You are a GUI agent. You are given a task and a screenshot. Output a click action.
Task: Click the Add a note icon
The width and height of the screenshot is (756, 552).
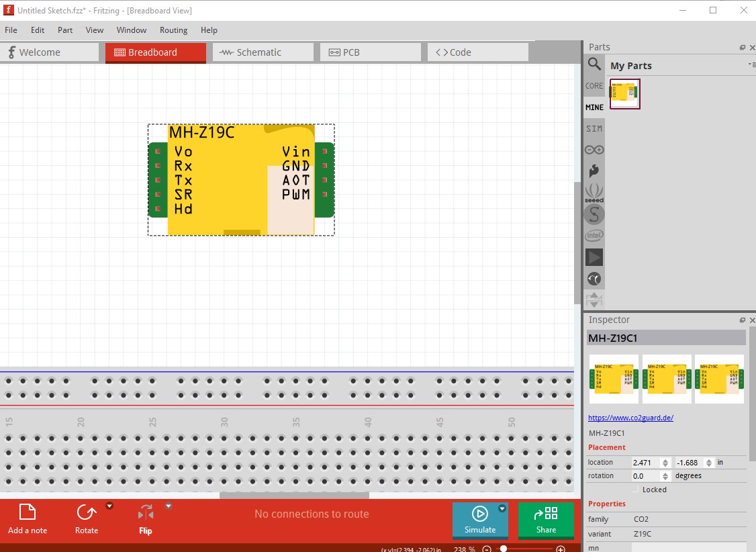[x=28, y=518]
